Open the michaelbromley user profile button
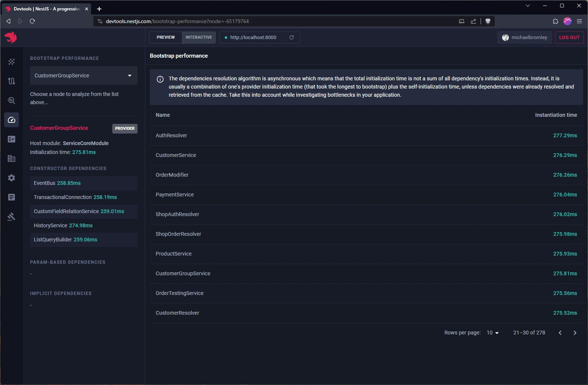The image size is (588, 385). click(x=524, y=38)
